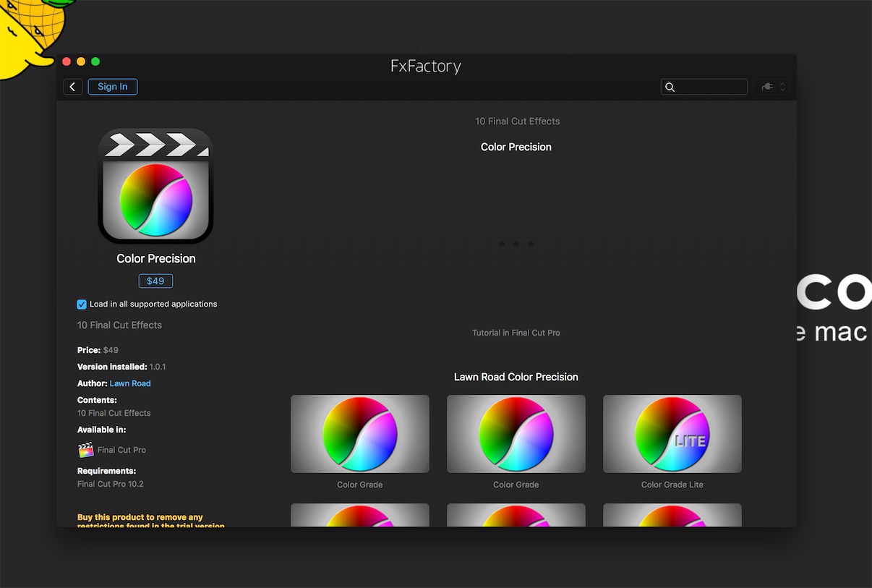Screen dimensions: 872x588
Task: Click the Price: $49 line
Action: (x=98, y=350)
